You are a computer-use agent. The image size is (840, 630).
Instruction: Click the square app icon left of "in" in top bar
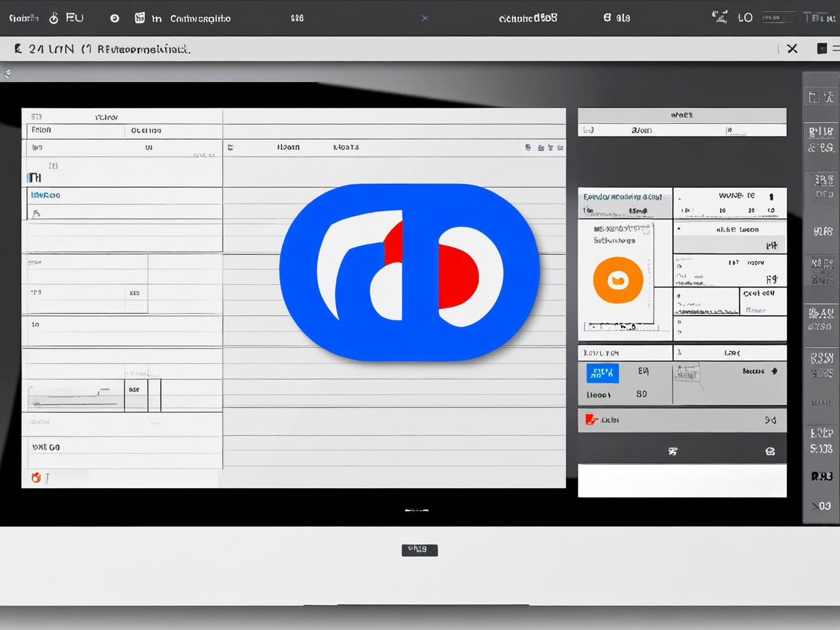point(140,18)
